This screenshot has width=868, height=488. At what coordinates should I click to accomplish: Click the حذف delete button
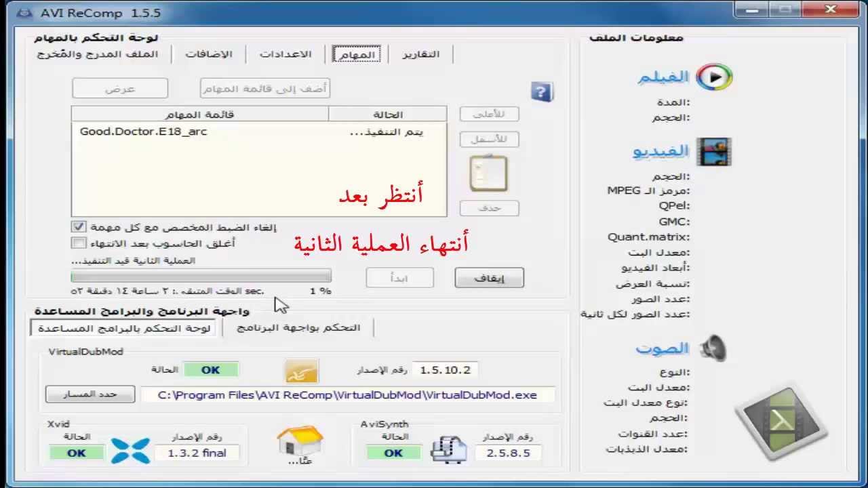489,208
